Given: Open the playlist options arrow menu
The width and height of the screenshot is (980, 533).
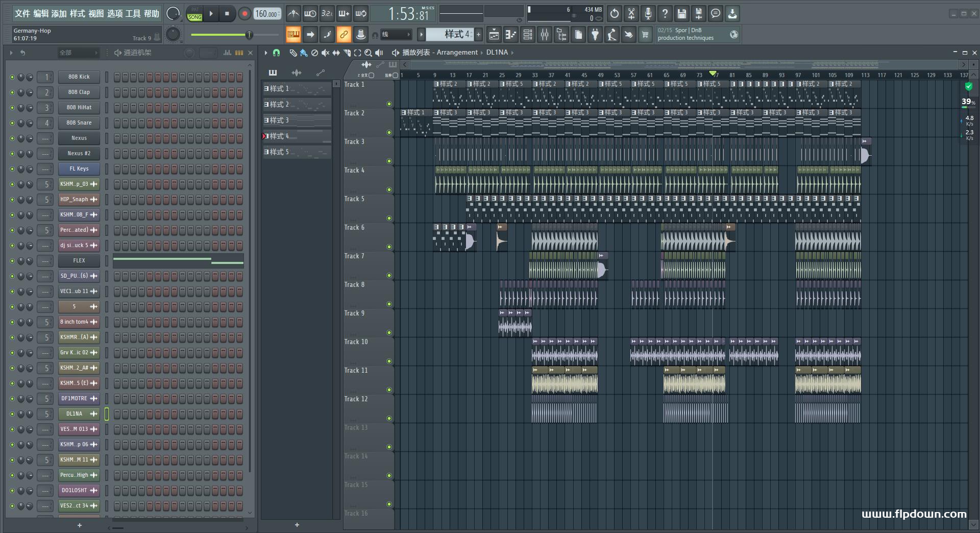Looking at the screenshot, I should (266, 53).
